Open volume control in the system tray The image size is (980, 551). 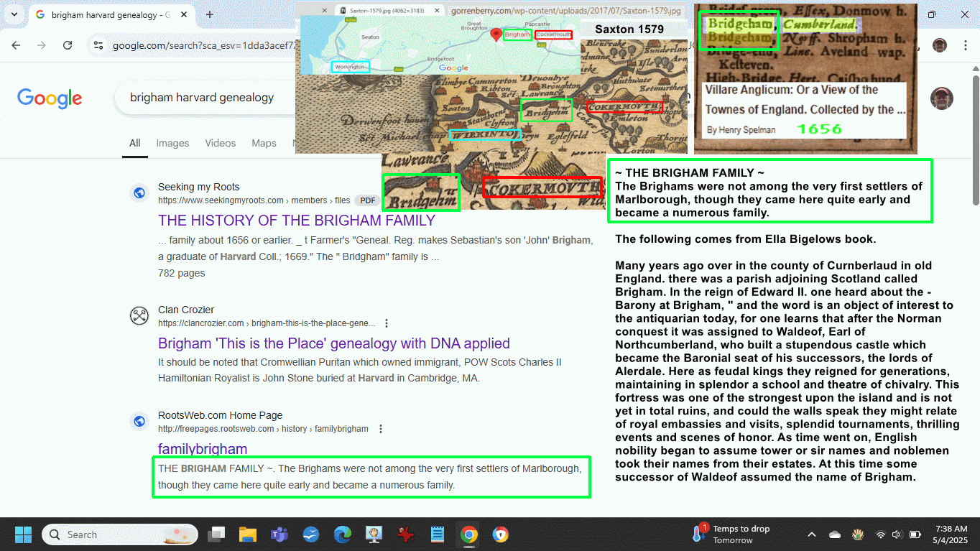tap(897, 534)
